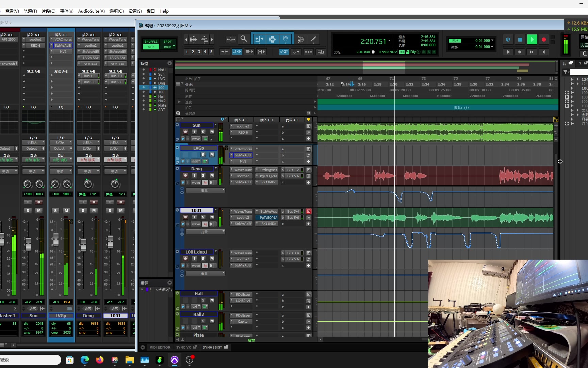Mute the Sun track in edit window
Screen dimensions: 588x368
[212, 132]
